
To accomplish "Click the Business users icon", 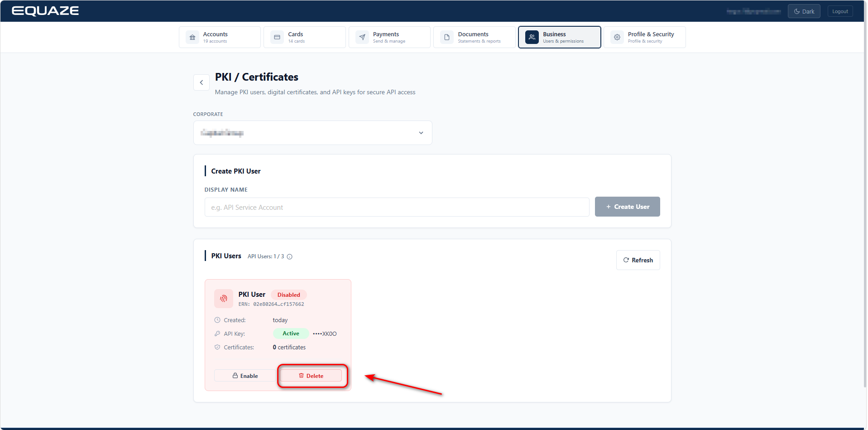I will pos(532,37).
